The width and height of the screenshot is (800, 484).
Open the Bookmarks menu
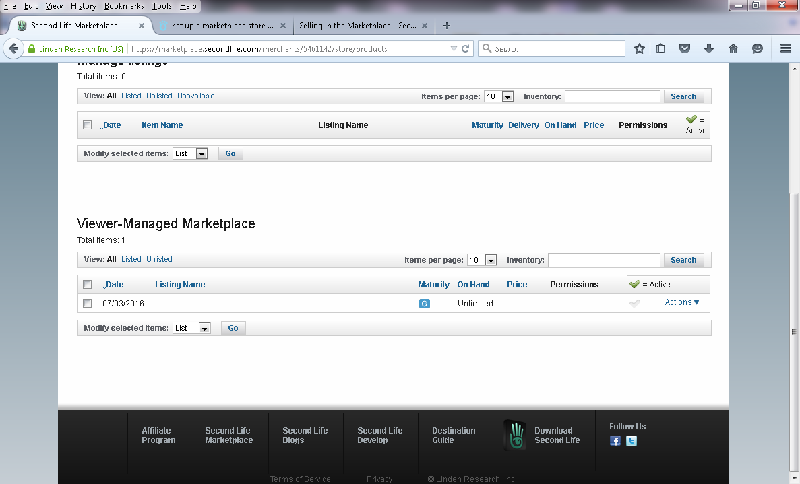(124, 6)
